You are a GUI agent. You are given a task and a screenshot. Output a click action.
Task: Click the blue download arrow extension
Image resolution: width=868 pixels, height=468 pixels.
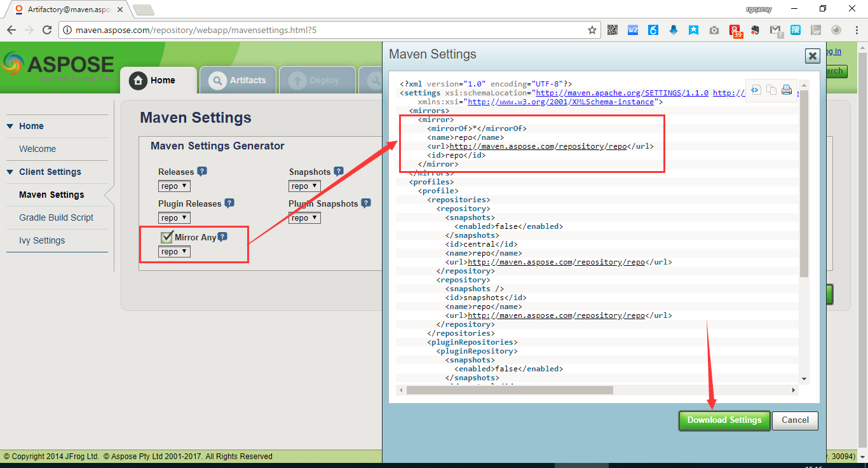pyautogui.click(x=674, y=30)
